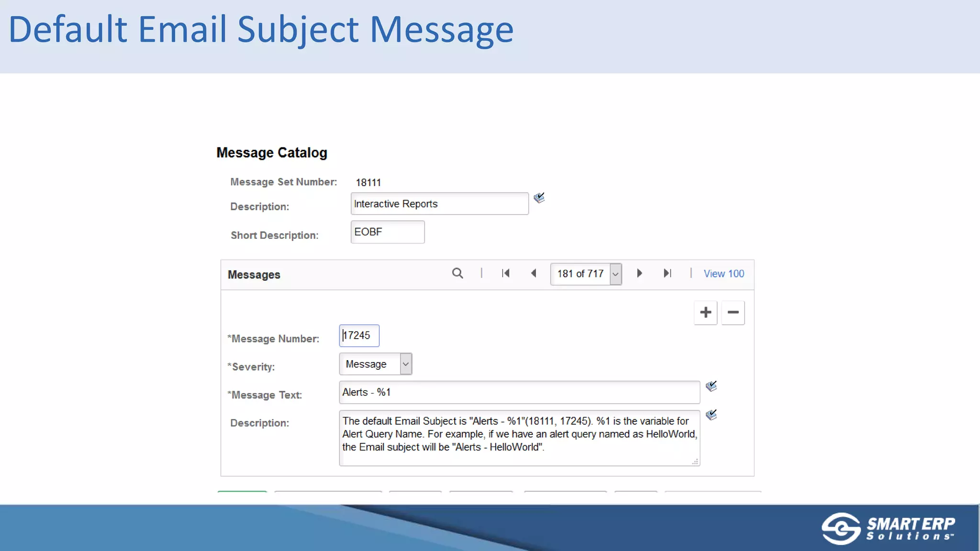980x551 pixels.
Task: Go to first message row
Action: (x=506, y=273)
